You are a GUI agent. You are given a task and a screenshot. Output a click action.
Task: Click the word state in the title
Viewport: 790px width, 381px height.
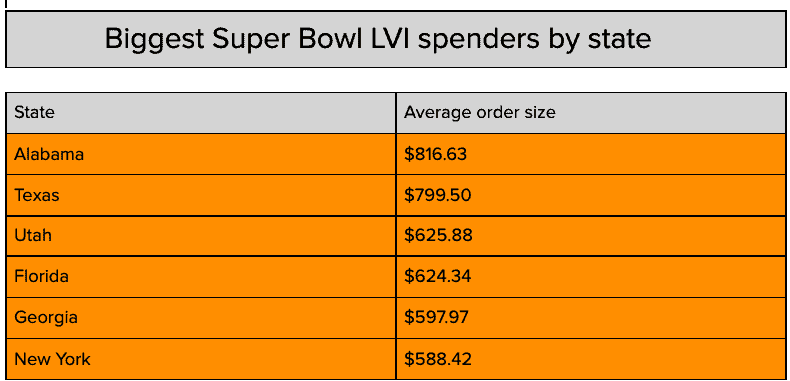click(619, 39)
